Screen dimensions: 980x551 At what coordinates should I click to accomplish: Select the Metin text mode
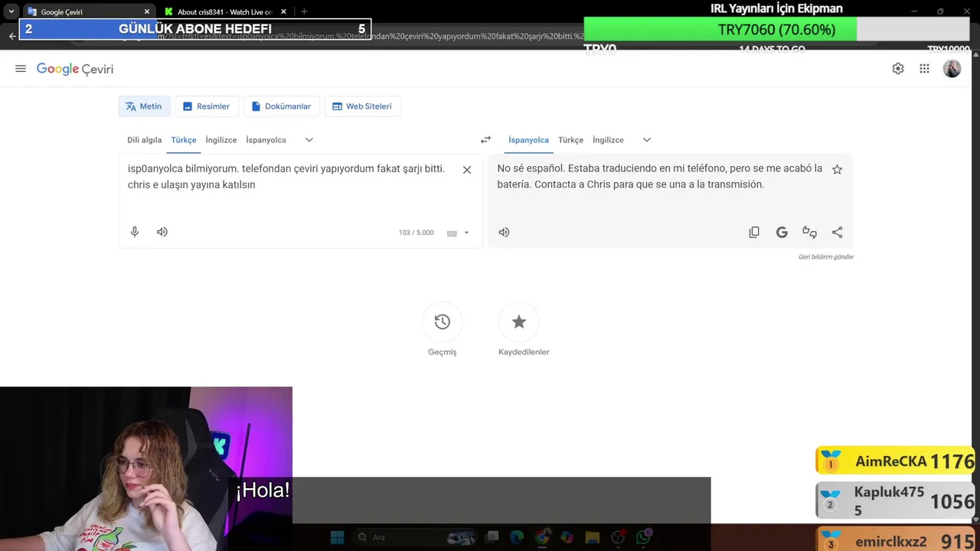click(144, 106)
